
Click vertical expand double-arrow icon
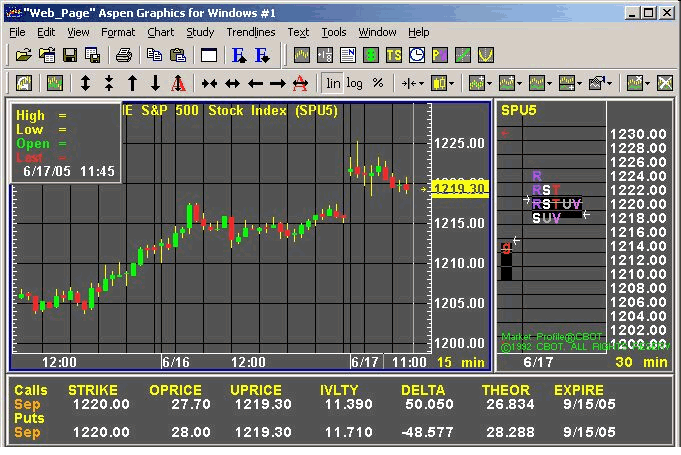click(85, 83)
